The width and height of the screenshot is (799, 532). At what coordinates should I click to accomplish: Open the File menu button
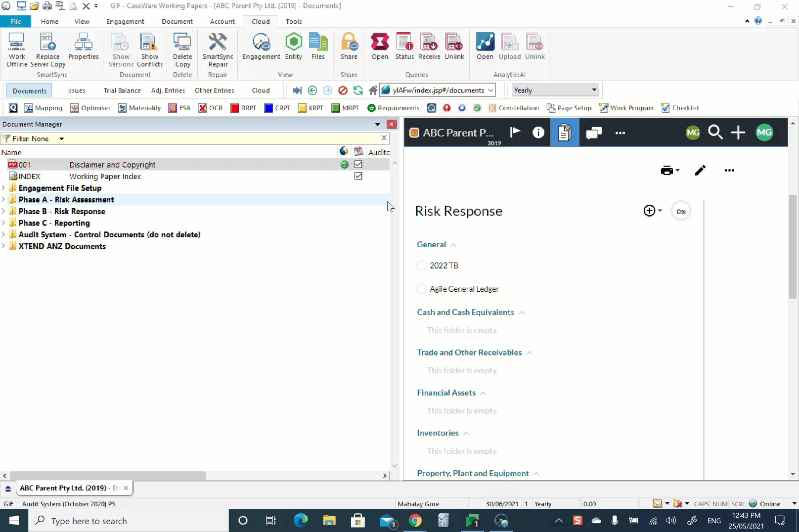point(16,22)
